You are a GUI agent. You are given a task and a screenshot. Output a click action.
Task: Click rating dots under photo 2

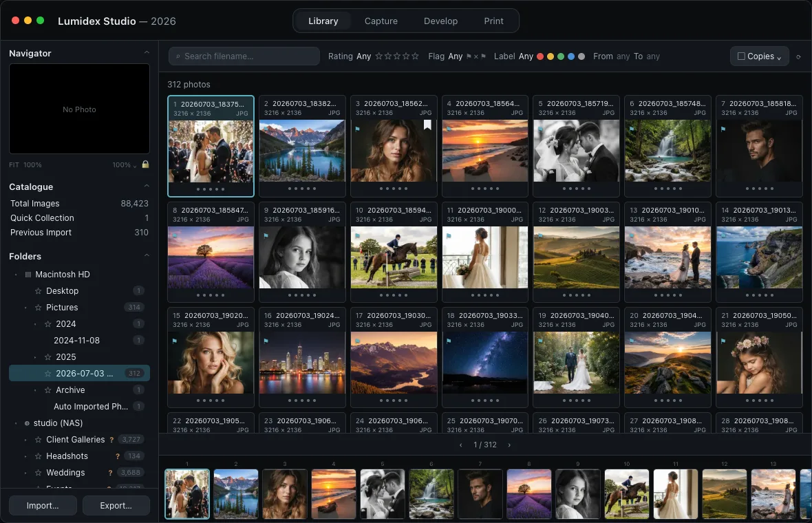pyautogui.click(x=302, y=189)
